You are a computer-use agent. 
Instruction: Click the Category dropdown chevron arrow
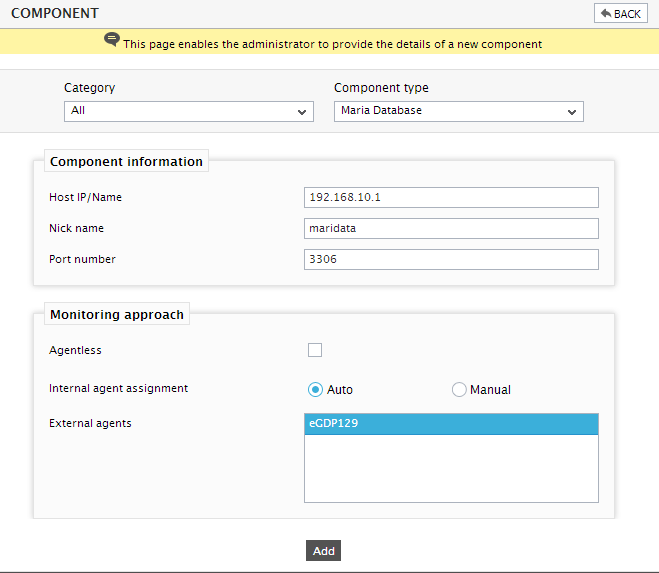302,112
